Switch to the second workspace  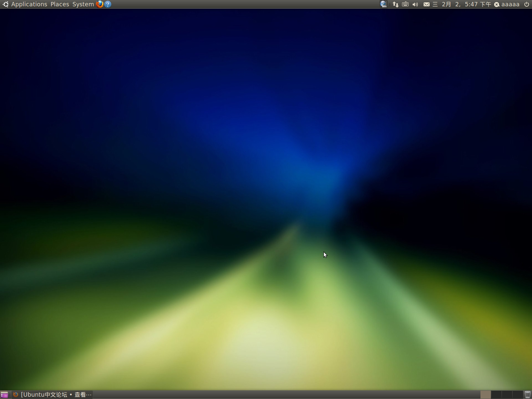496,395
